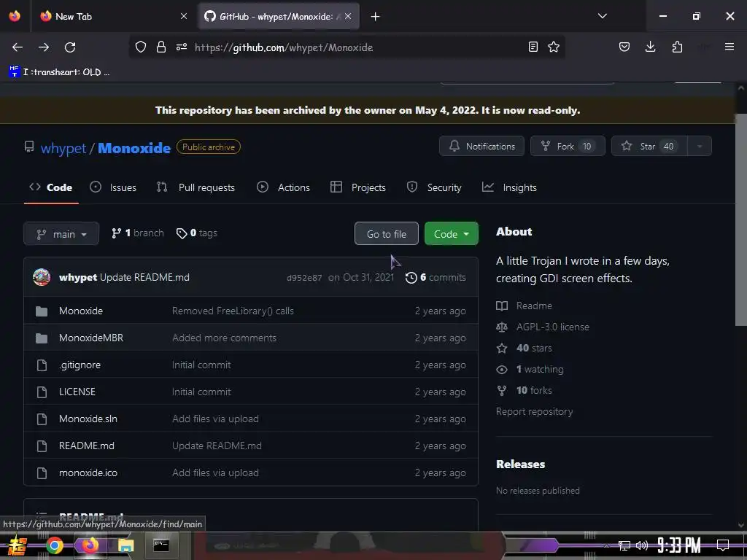747x560 pixels.
Task: Open the whypet owner profile link
Action: tap(63, 148)
